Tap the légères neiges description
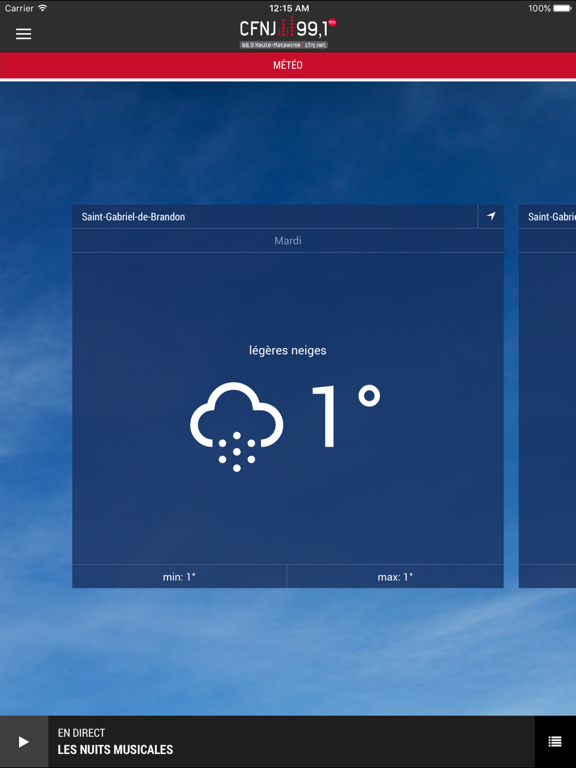 click(x=288, y=350)
